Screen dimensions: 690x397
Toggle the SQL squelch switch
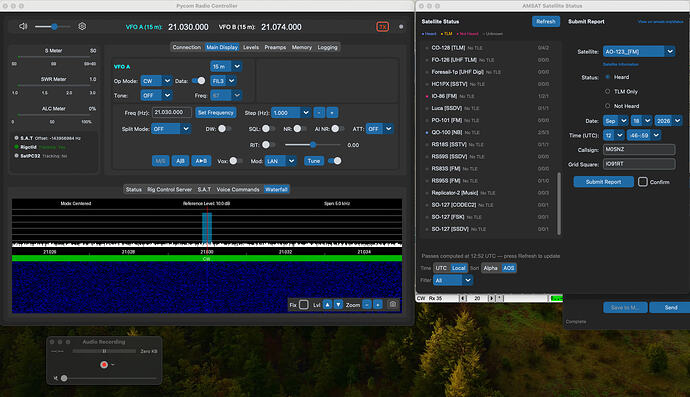pos(268,129)
